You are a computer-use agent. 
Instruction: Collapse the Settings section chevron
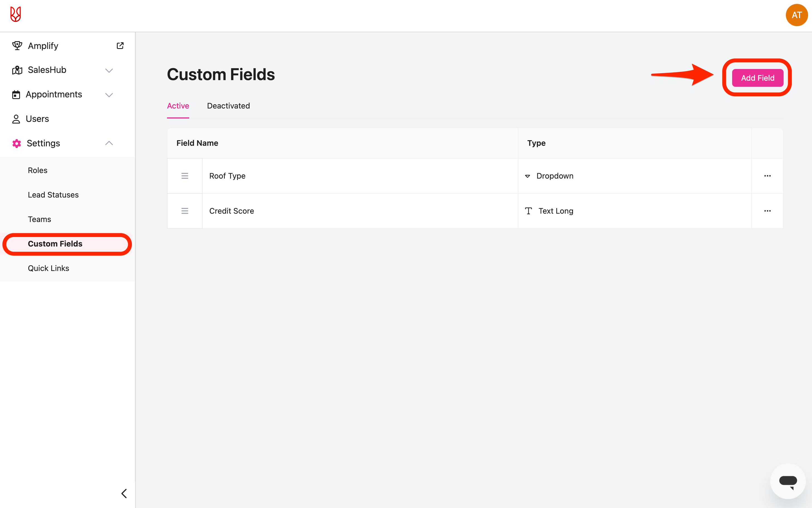(x=109, y=143)
